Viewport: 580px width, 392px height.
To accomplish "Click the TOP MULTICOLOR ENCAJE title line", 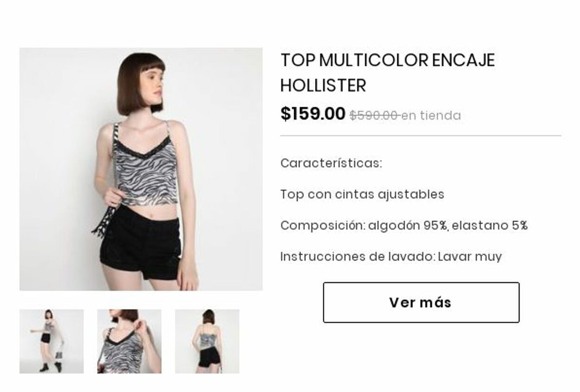I will click(x=387, y=60).
